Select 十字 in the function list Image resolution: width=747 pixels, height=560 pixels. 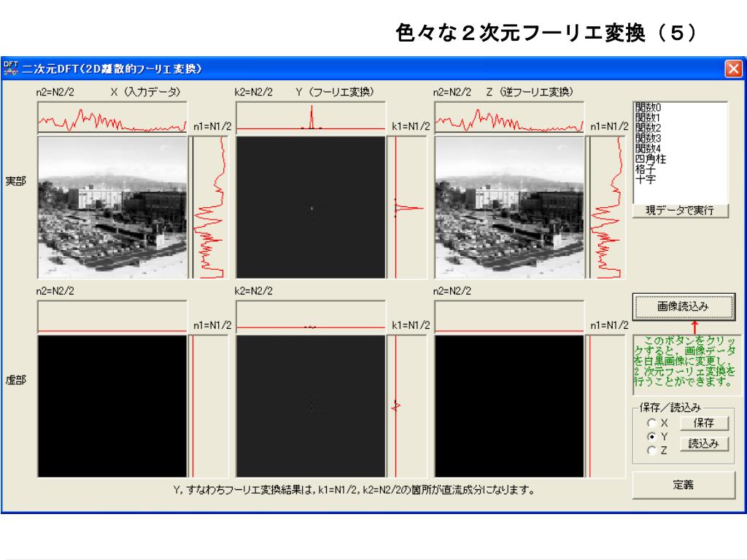pyautogui.click(x=645, y=179)
